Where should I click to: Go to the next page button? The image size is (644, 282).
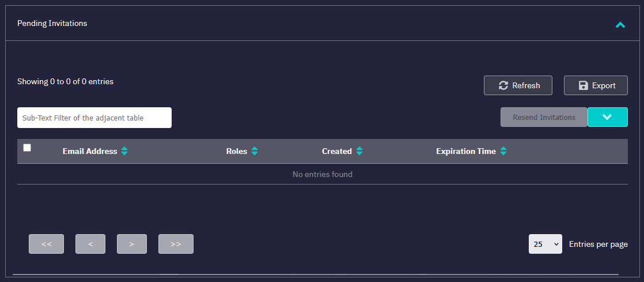coord(132,244)
